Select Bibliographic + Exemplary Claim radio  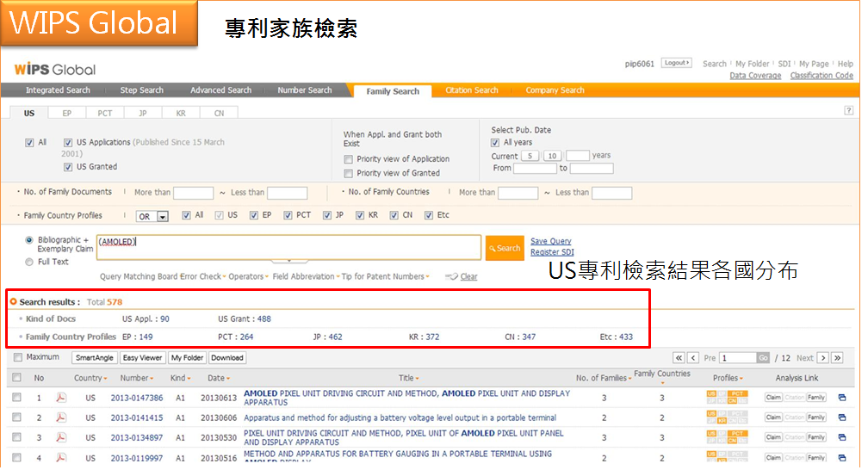click(29, 240)
